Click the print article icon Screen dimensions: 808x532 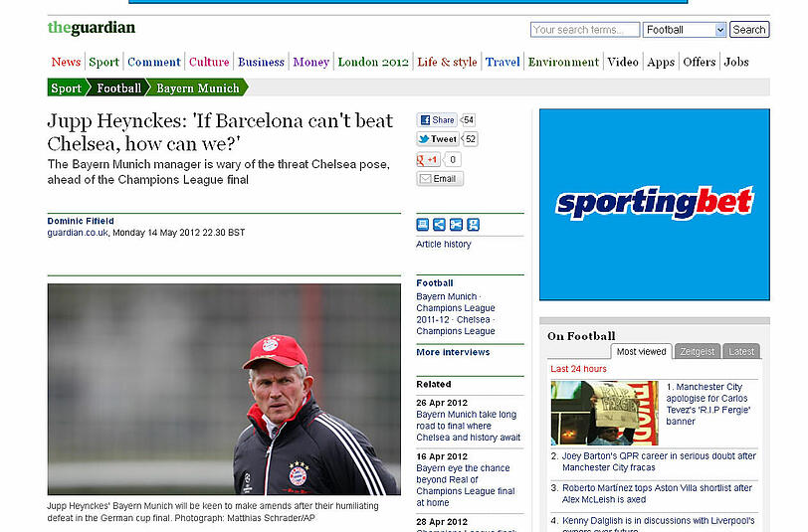coord(423,225)
